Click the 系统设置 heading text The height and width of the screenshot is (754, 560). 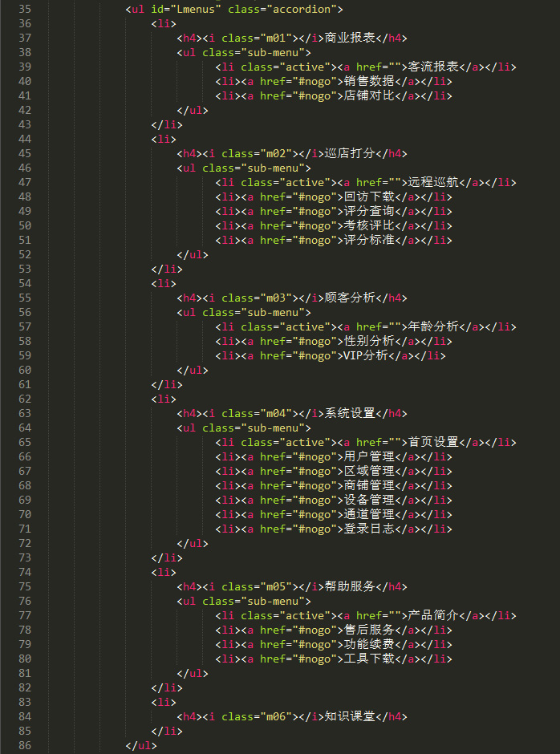[x=350, y=414]
